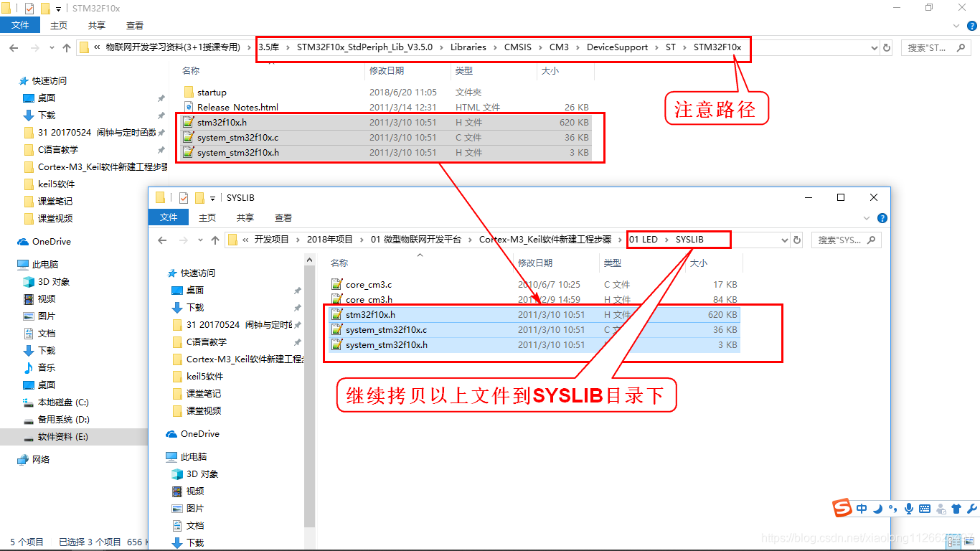Select 01 LED in SYSLIB address path
980x551 pixels.
[644, 240]
